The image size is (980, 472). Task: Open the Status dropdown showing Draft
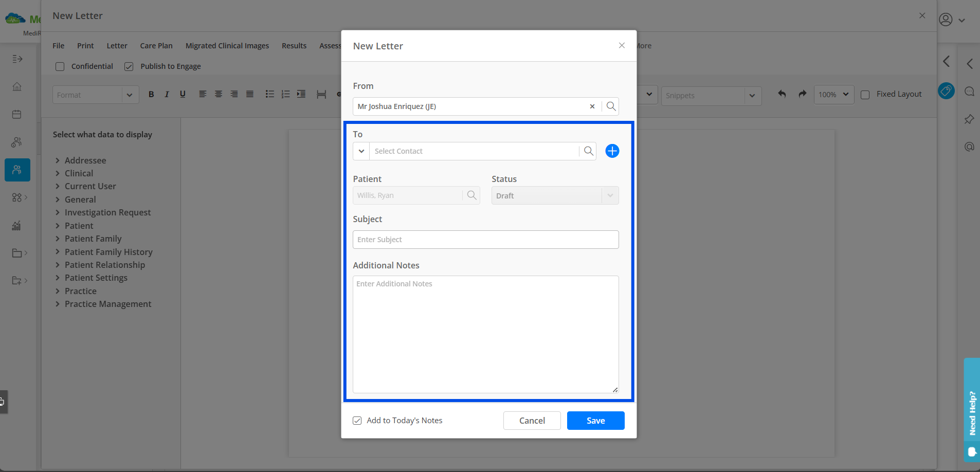click(609, 195)
